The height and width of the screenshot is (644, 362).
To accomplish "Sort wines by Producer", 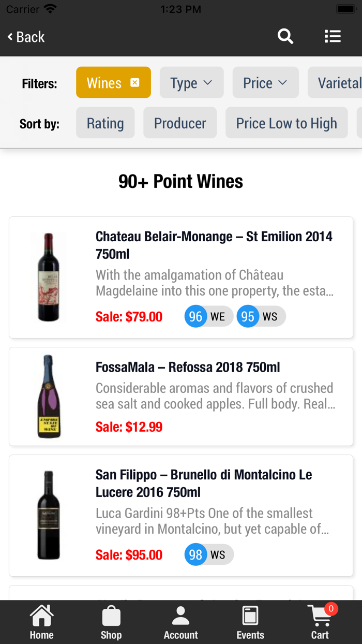I will (180, 123).
